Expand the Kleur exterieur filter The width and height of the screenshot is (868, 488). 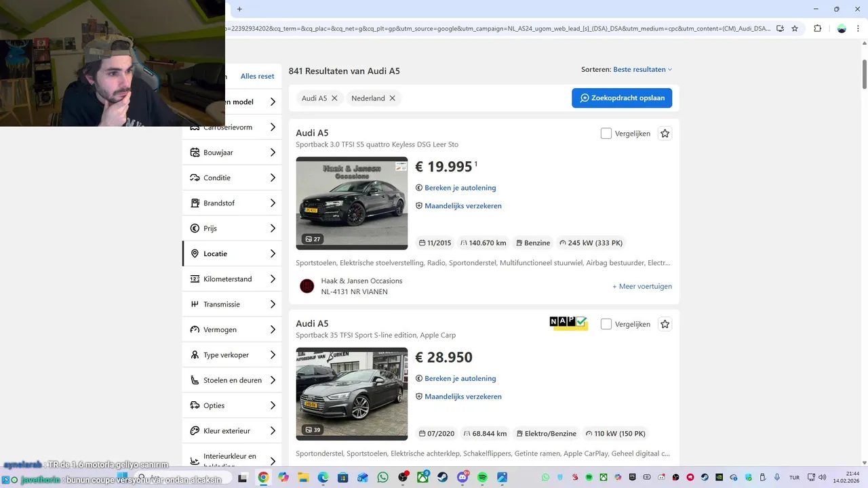click(232, 430)
